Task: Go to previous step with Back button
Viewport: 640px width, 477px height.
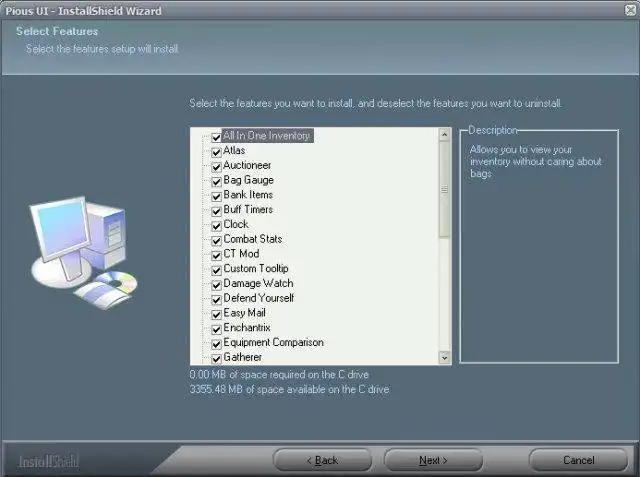Action: [322, 460]
